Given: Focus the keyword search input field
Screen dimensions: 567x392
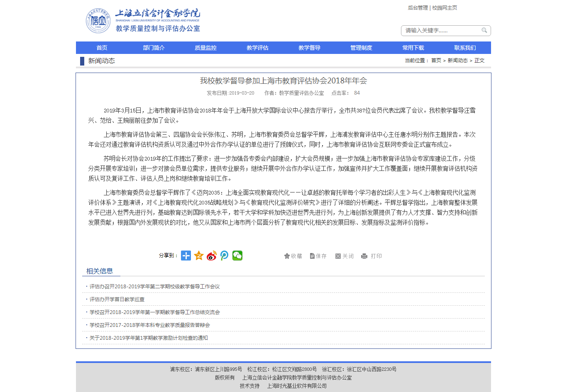Looking at the screenshot, I should [x=442, y=30].
